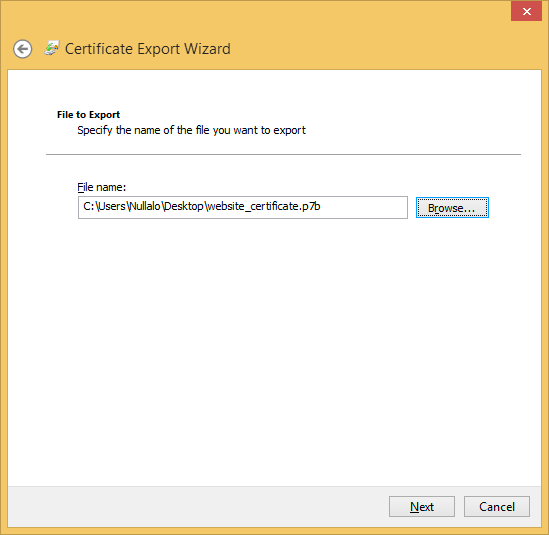Click the gray footer bar beside Next

coord(196,506)
